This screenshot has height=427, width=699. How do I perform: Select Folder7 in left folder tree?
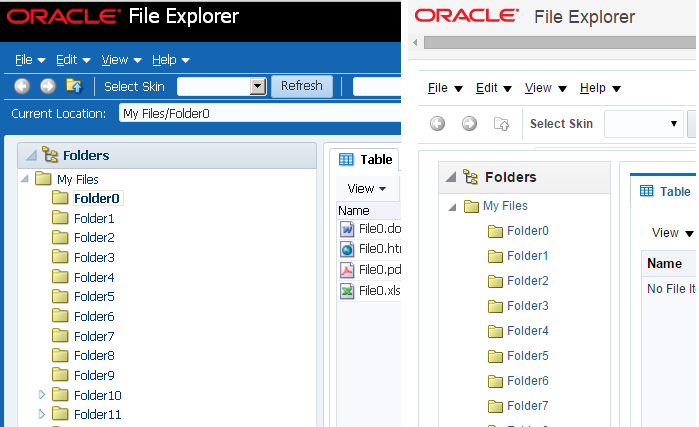pos(94,337)
